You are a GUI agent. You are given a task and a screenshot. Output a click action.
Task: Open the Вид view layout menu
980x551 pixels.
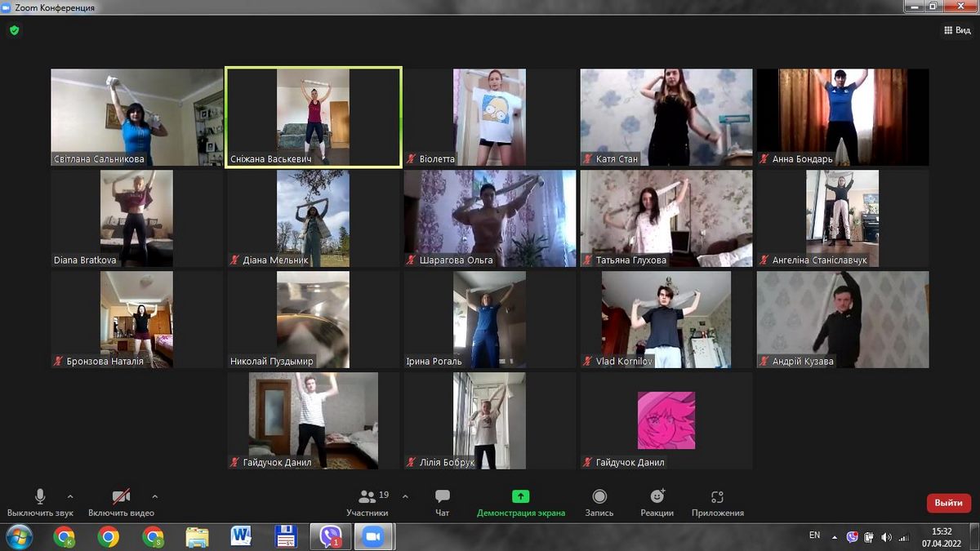[957, 30]
